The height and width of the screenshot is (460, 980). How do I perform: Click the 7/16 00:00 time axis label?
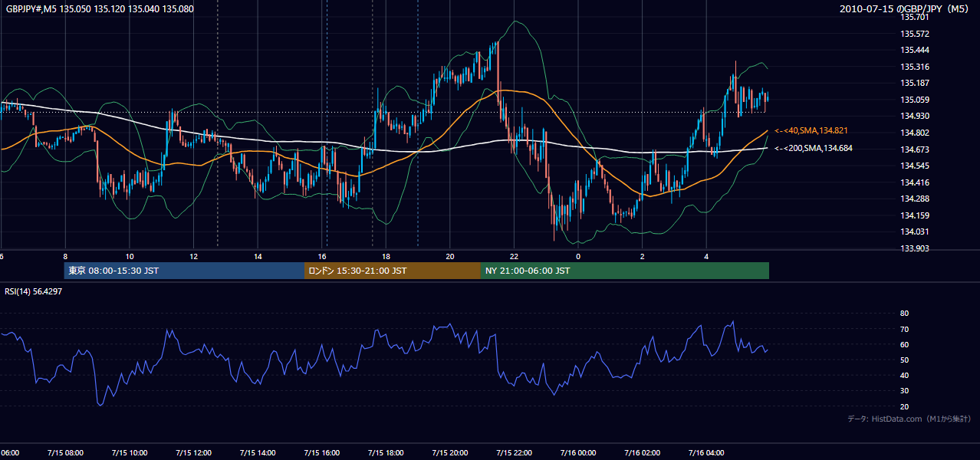pos(578,453)
